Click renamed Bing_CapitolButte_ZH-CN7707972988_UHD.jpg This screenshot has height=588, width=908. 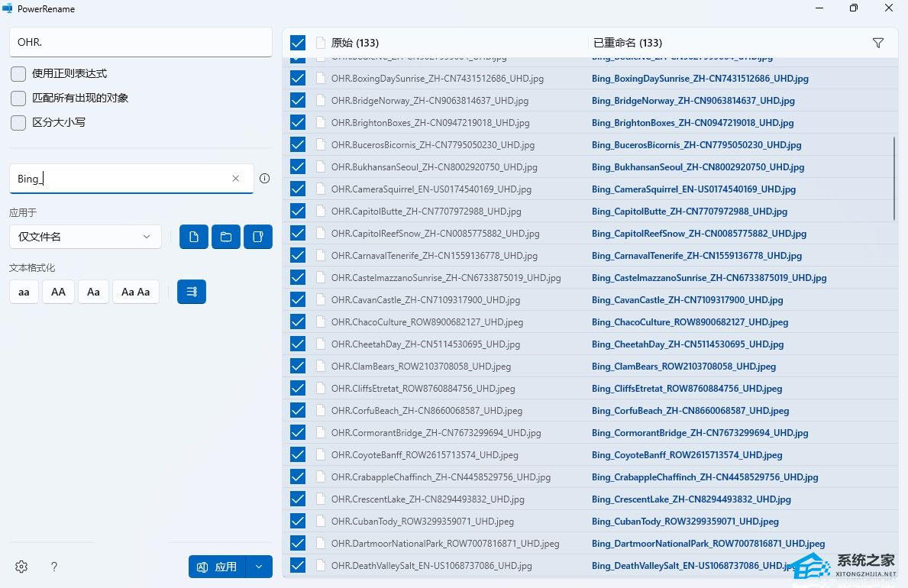690,211
